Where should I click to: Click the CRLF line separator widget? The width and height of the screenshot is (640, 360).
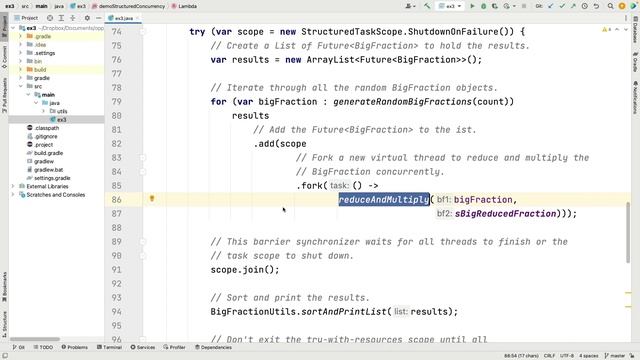point(549,356)
